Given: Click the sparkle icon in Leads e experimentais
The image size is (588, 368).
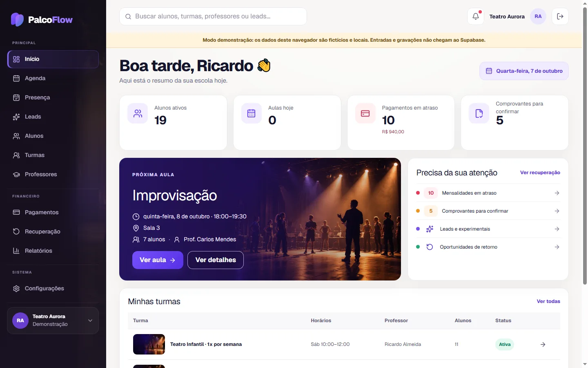Looking at the screenshot, I should (430, 229).
